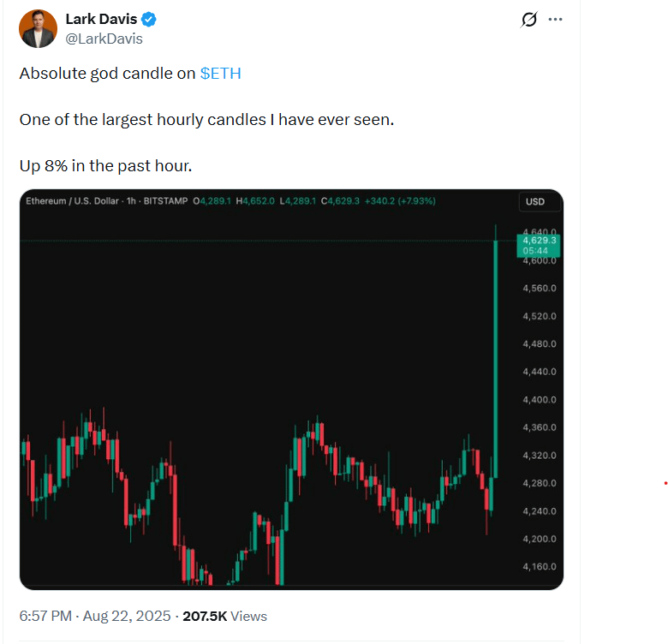Click the 6:57 PM Aug 22, 2025 timestamp
This screenshot has width=668, height=644.
(95, 616)
